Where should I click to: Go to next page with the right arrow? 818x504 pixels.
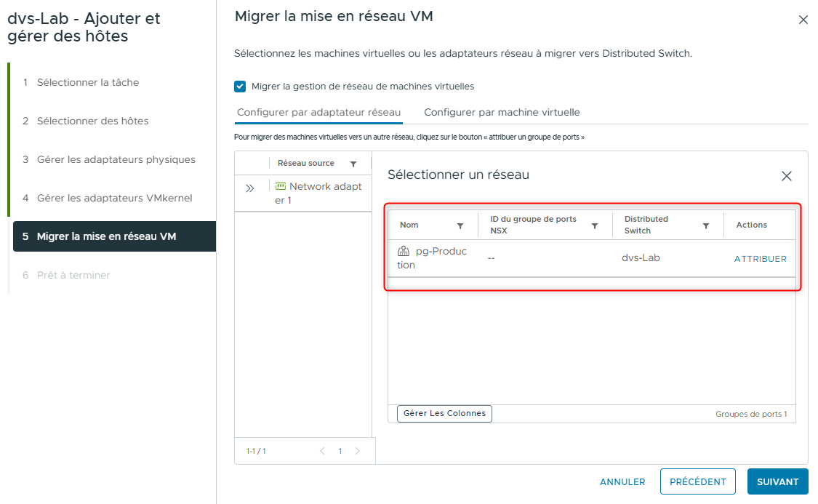coord(357,451)
